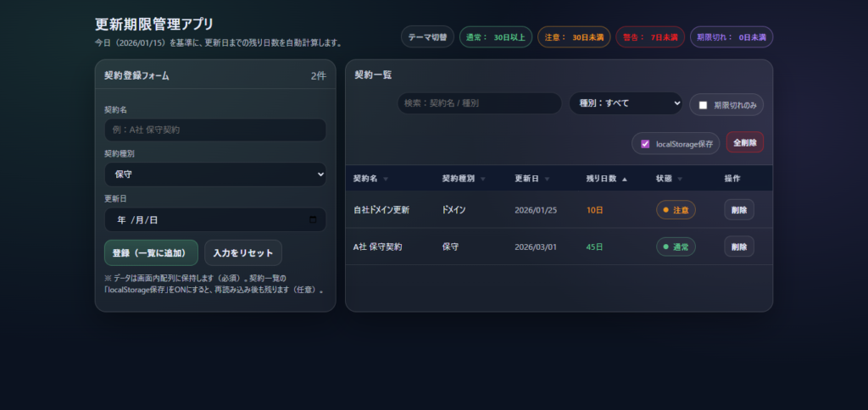Click the 注意: 30日未満 legend badge
This screenshot has height=410, width=868.
tap(574, 37)
